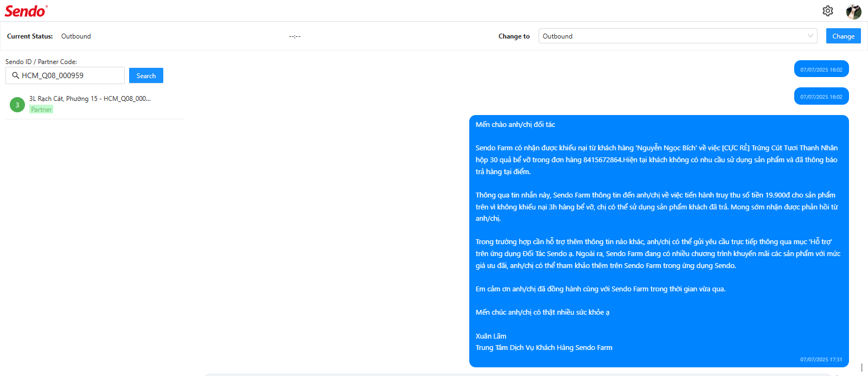The image size is (868, 376).
Task: Click the 'Mến chào anh/chị đối tác' greeting line
Action: tap(515, 125)
